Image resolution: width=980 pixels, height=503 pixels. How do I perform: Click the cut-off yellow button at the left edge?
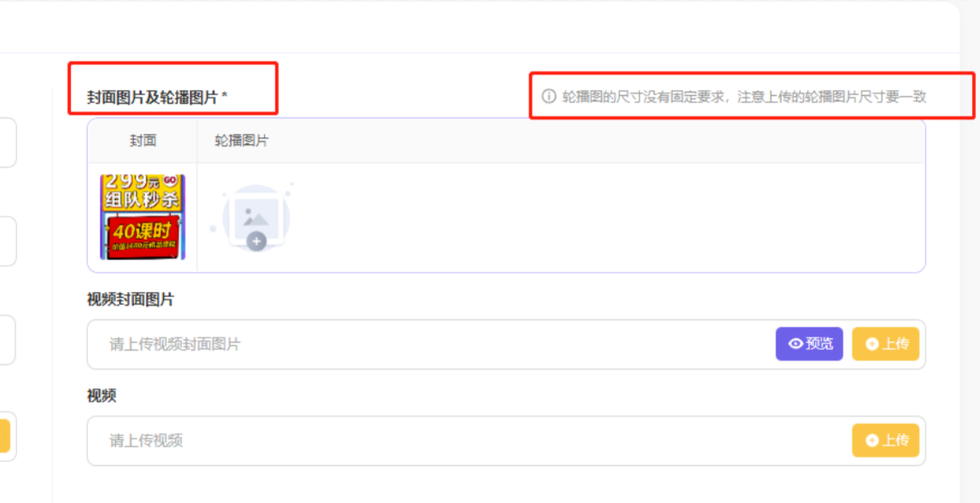pyautogui.click(x=4, y=436)
